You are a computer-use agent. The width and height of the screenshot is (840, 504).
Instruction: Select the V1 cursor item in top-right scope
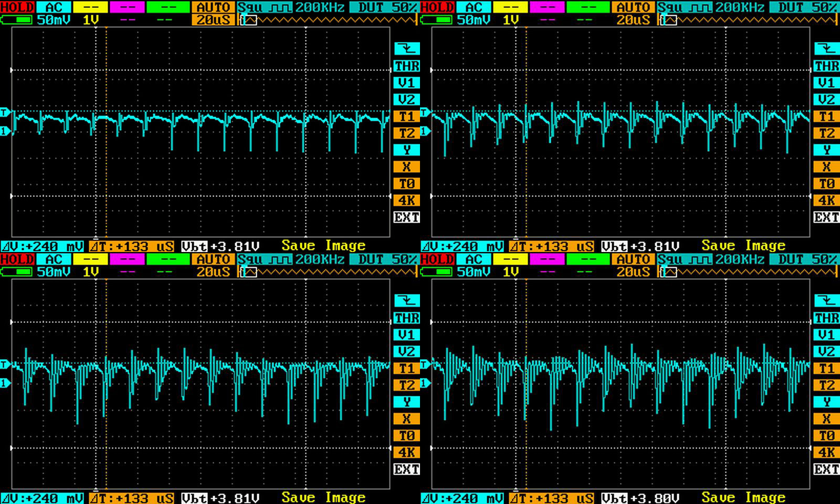[826, 83]
